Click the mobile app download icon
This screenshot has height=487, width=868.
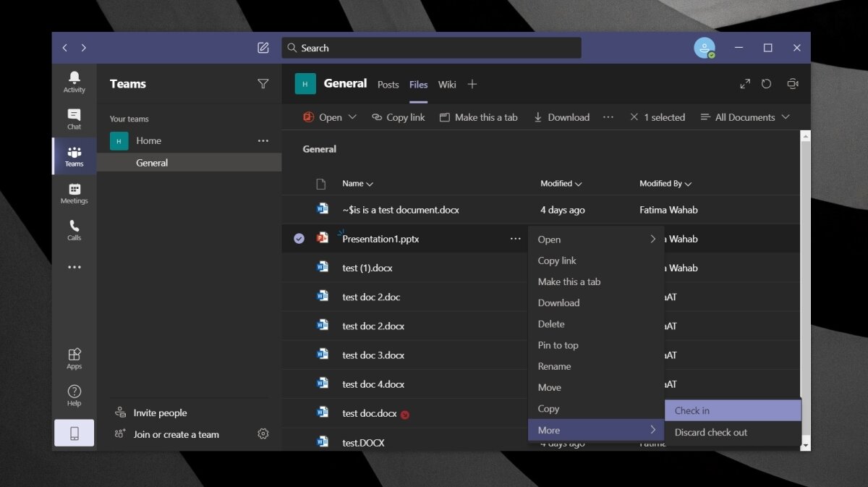coord(74,433)
